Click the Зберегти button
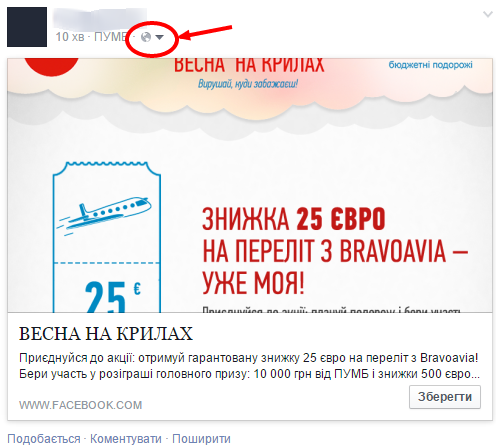 [x=445, y=397]
